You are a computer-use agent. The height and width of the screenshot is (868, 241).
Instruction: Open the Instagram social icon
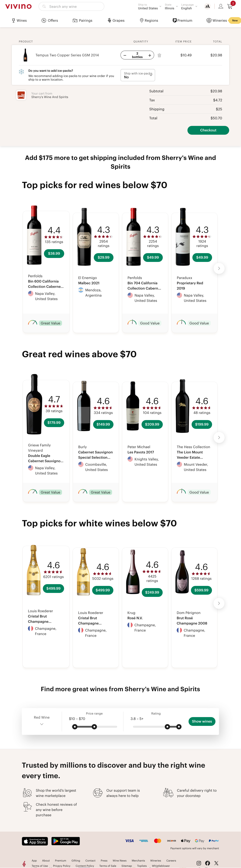199,863
